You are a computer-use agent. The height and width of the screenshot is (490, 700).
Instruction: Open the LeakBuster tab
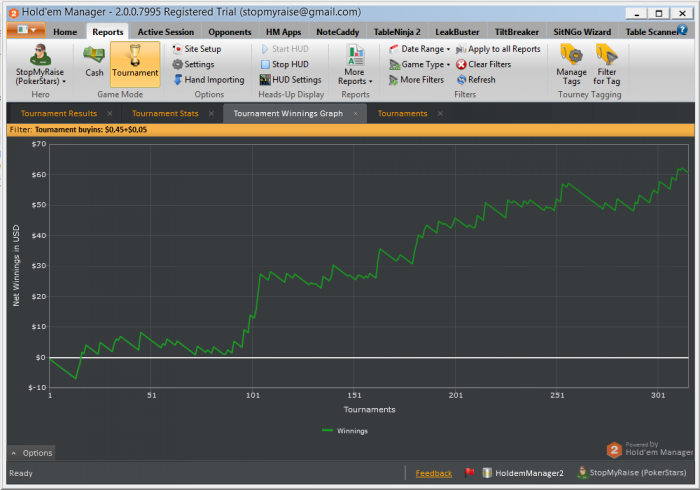(x=457, y=32)
